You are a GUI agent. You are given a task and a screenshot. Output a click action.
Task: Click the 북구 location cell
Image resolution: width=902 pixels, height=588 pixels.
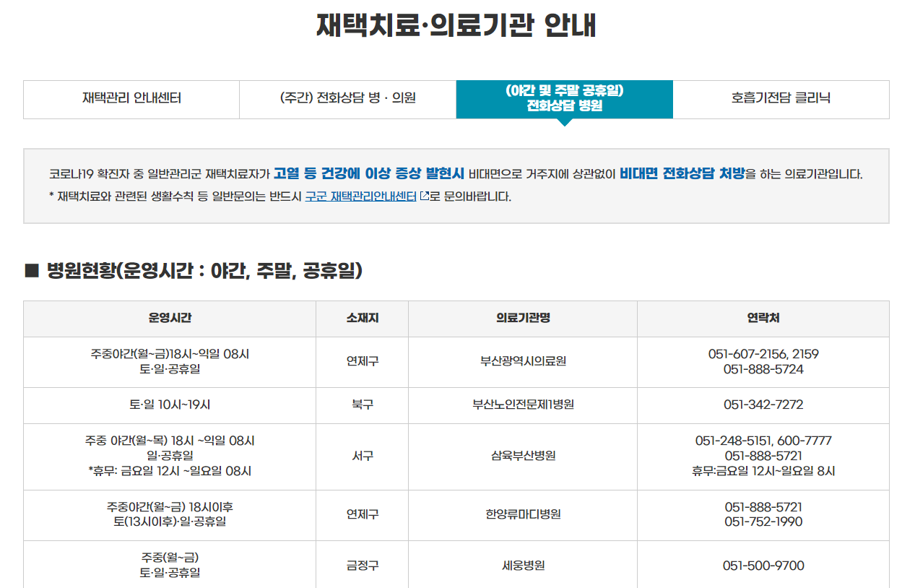pos(363,405)
